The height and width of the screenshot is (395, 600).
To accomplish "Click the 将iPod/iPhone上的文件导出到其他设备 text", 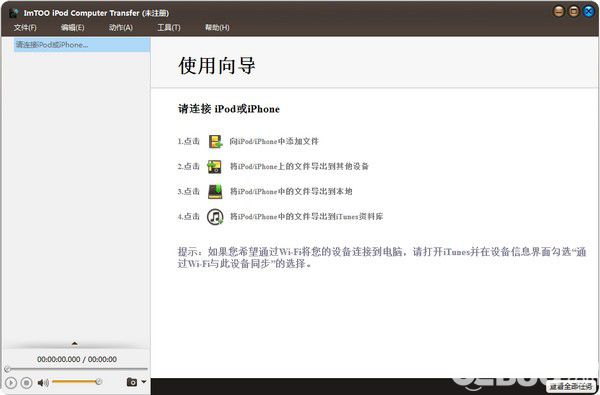I will [x=299, y=166].
